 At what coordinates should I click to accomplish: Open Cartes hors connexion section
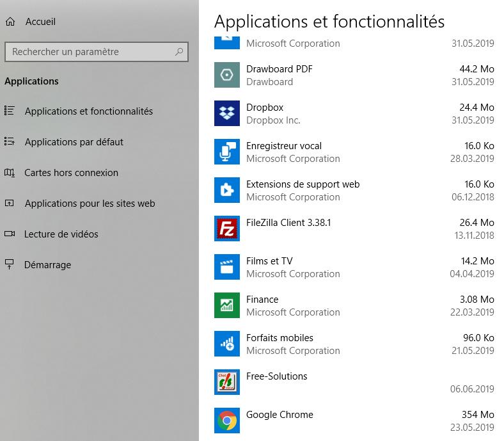pos(72,173)
